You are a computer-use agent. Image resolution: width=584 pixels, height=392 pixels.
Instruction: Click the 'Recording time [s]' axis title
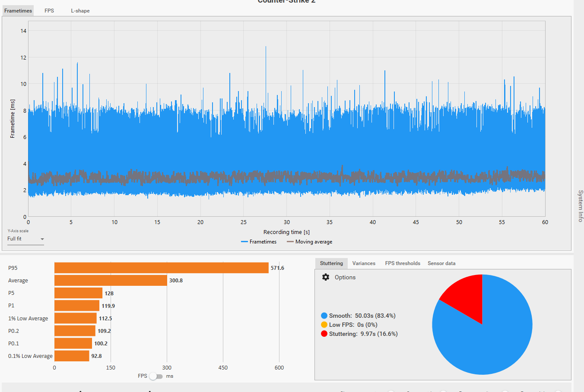point(286,232)
